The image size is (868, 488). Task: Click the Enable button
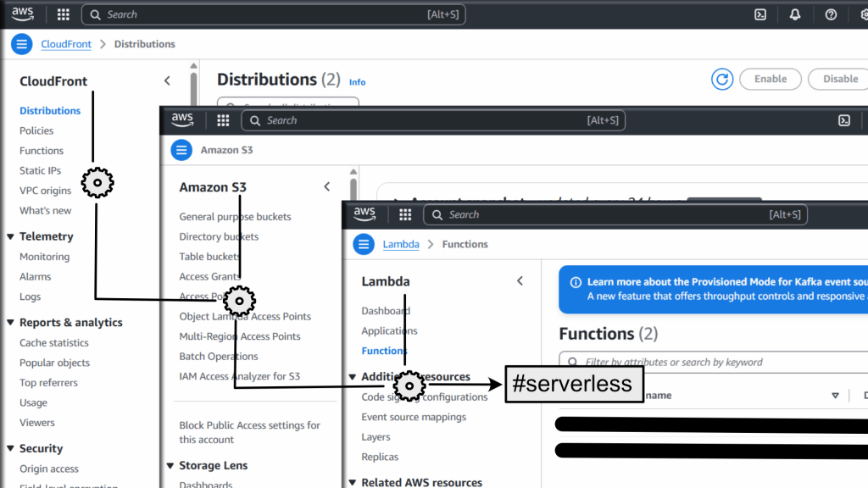click(770, 79)
